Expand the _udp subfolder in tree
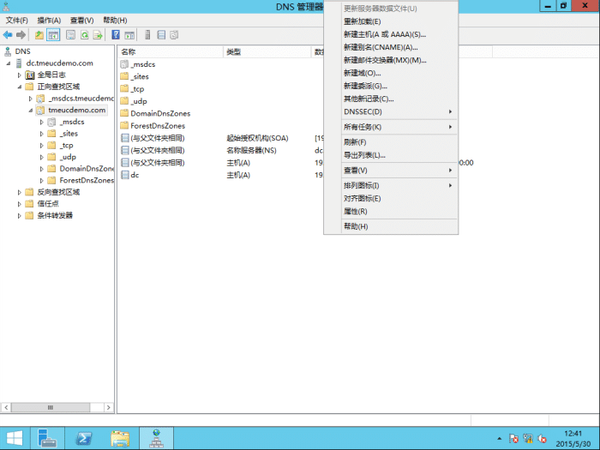This screenshot has width=600, height=450. [41, 157]
